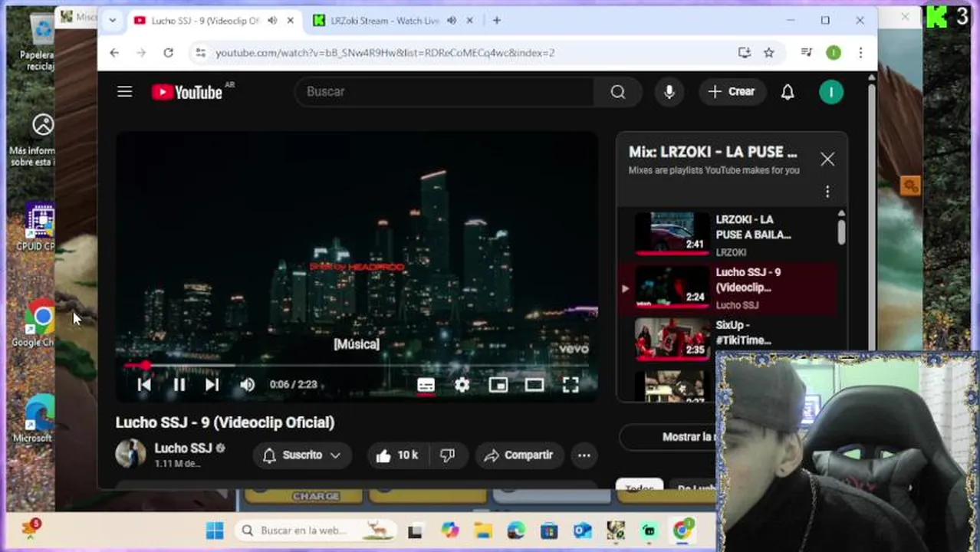980x552 pixels.
Task: Open the Windows Start menu
Action: coord(215,531)
